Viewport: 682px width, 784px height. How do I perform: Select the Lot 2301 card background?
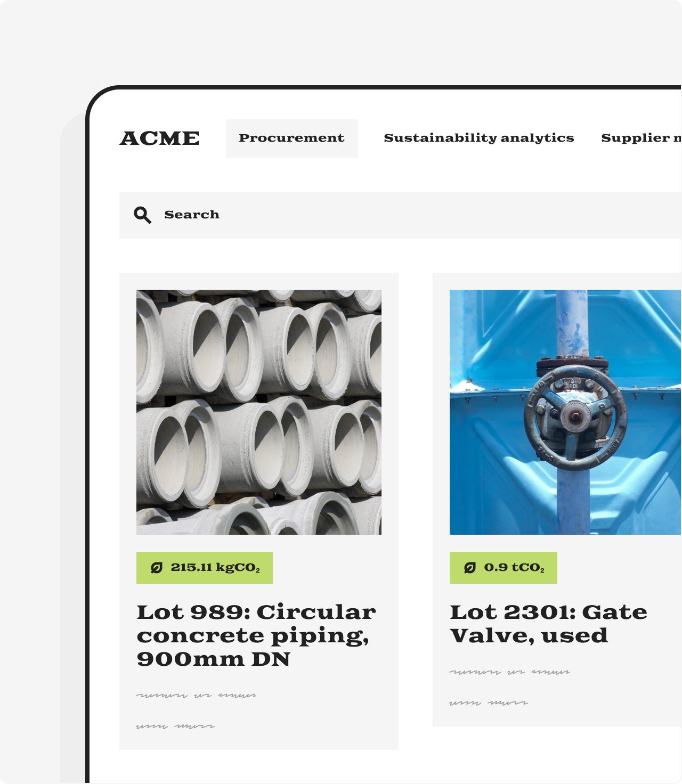coord(557,500)
